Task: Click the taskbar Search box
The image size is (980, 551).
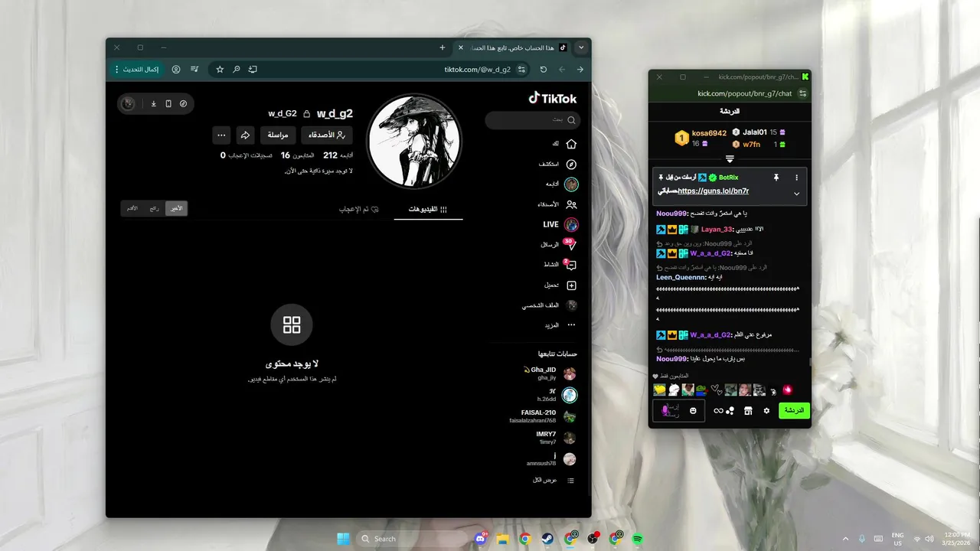Action: (412, 539)
